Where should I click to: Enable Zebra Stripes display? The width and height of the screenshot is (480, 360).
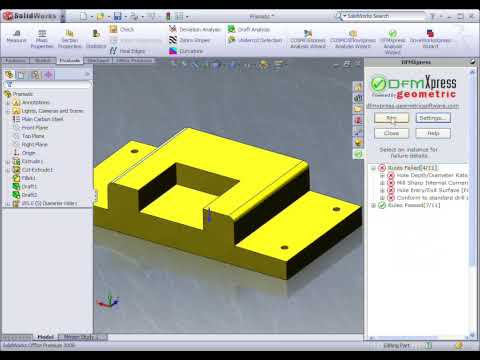(190, 40)
